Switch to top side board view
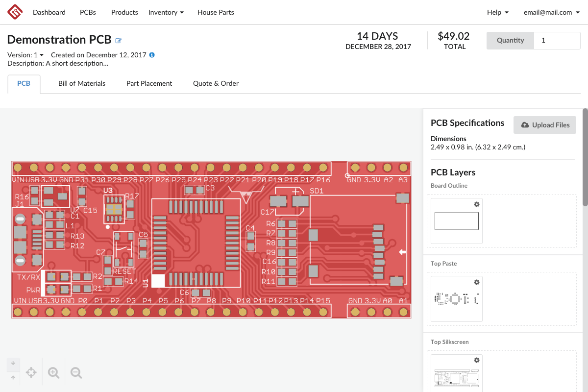The image size is (588, 392). coord(13,378)
